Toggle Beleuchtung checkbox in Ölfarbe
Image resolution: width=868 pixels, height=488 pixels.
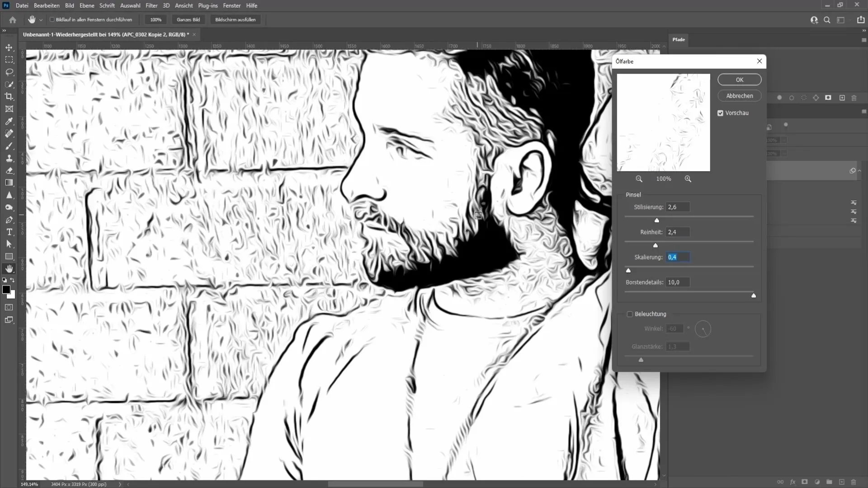pyautogui.click(x=631, y=314)
